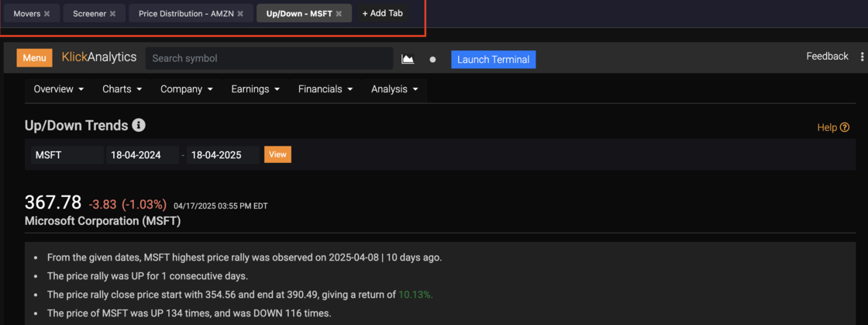
Task: Close the Screener tab
Action: (x=113, y=14)
